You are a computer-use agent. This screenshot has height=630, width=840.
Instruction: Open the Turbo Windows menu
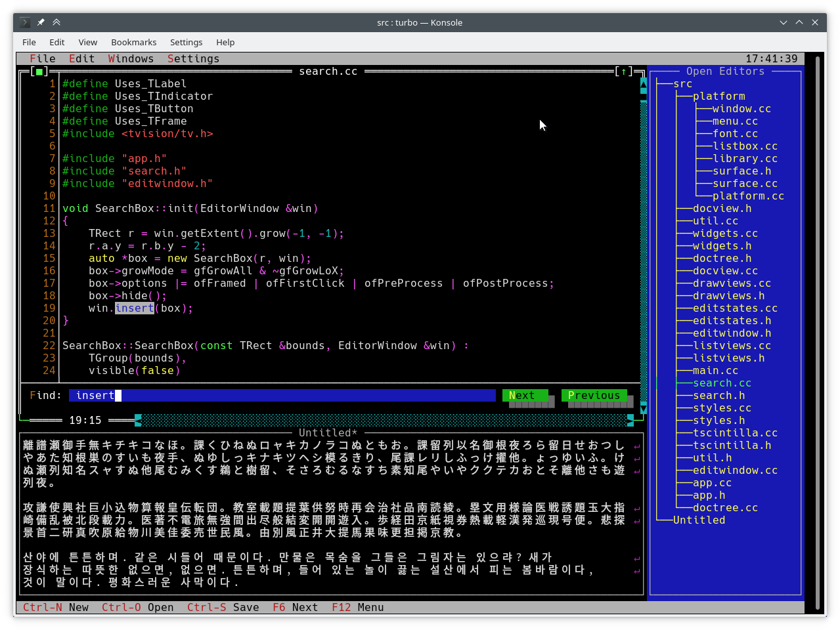click(131, 59)
